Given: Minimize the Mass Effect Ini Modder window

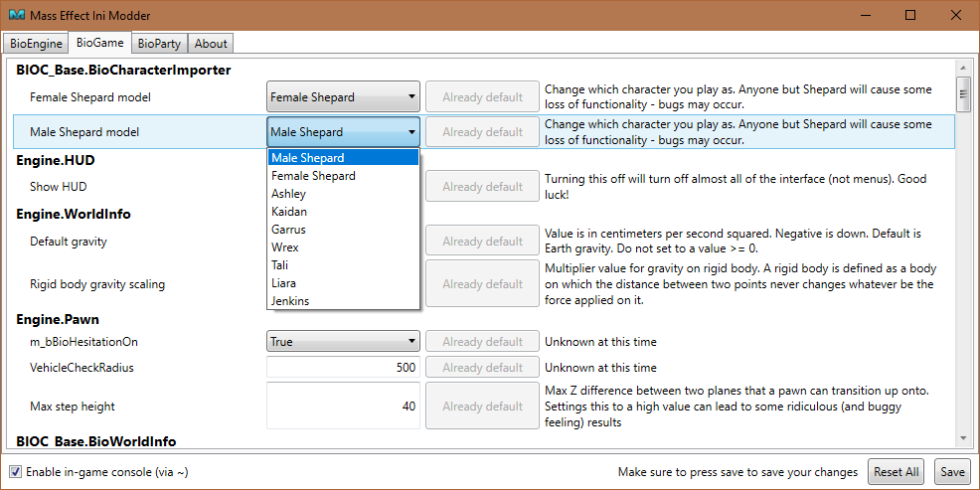Looking at the screenshot, I should tap(867, 15).
